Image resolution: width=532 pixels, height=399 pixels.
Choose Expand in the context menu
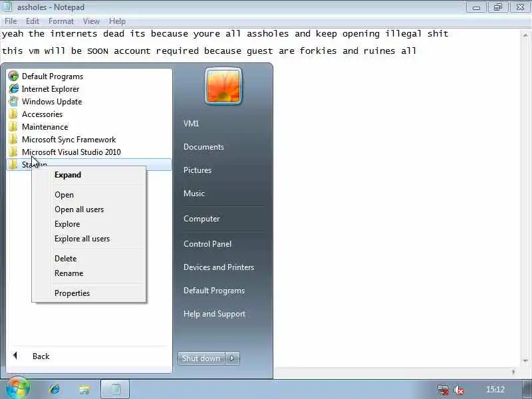89,175
